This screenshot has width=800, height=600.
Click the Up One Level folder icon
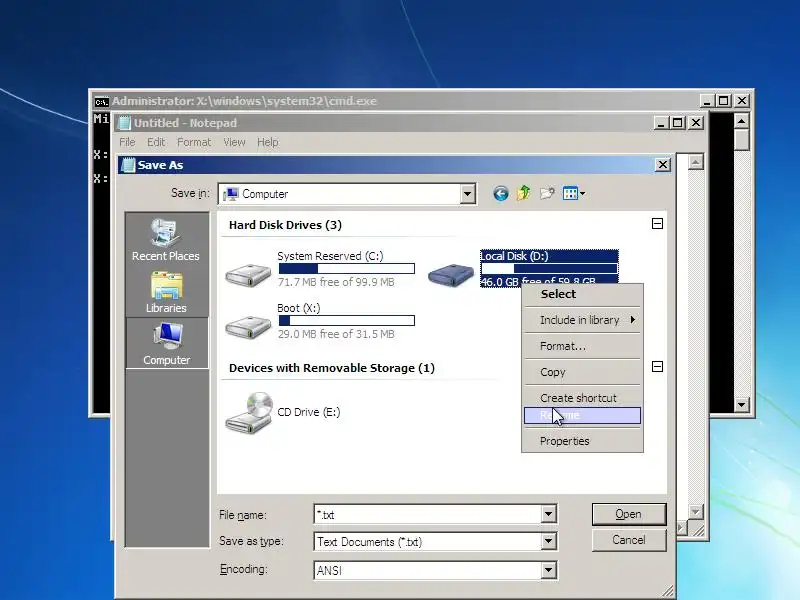(523, 193)
